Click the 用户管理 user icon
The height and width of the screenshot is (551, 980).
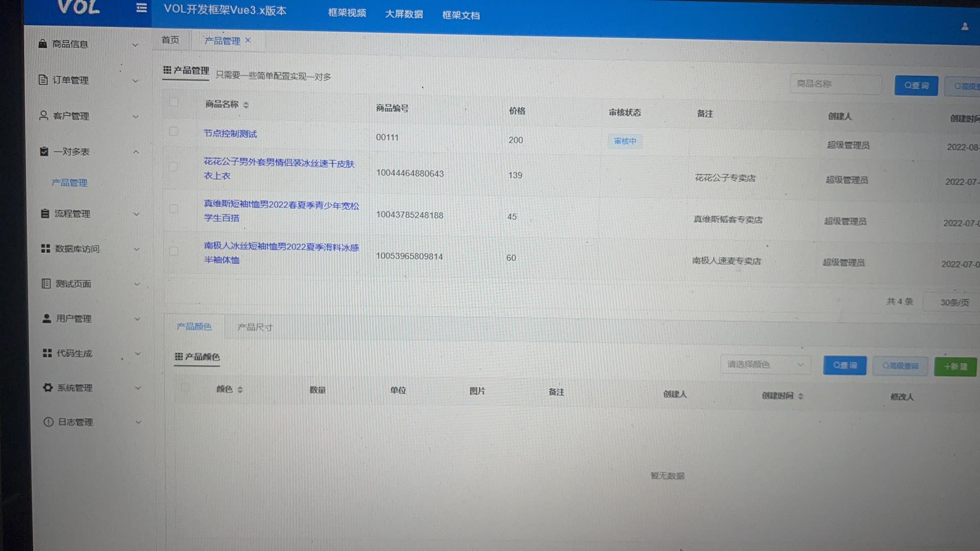coord(46,318)
